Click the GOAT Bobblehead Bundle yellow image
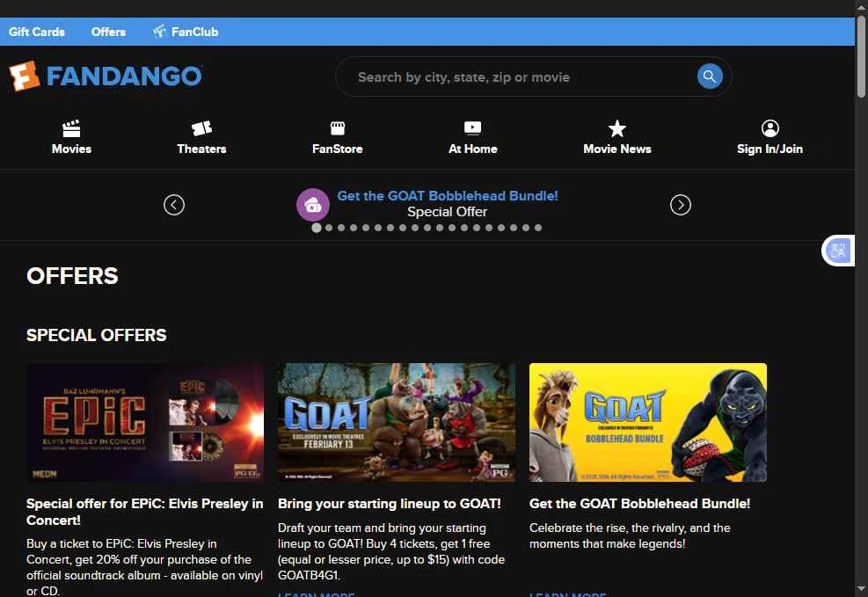868x597 pixels. pyautogui.click(x=647, y=422)
